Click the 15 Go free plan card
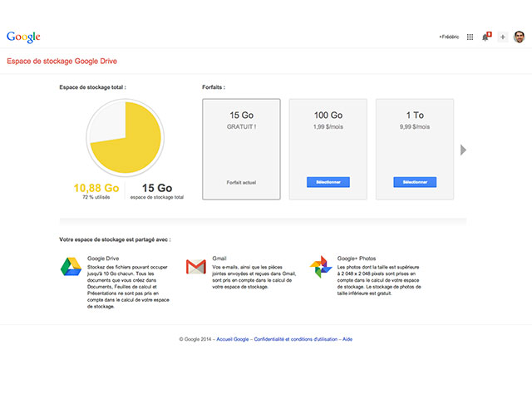The width and height of the screenshot is (532, 399). click(x=241, y=150)
